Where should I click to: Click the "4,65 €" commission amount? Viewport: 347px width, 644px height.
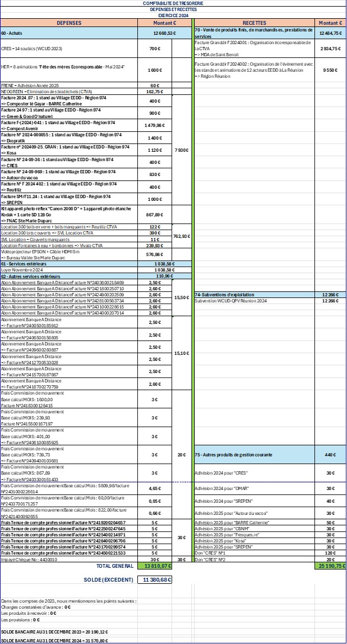pyautogui.click(x=155, y=488)
